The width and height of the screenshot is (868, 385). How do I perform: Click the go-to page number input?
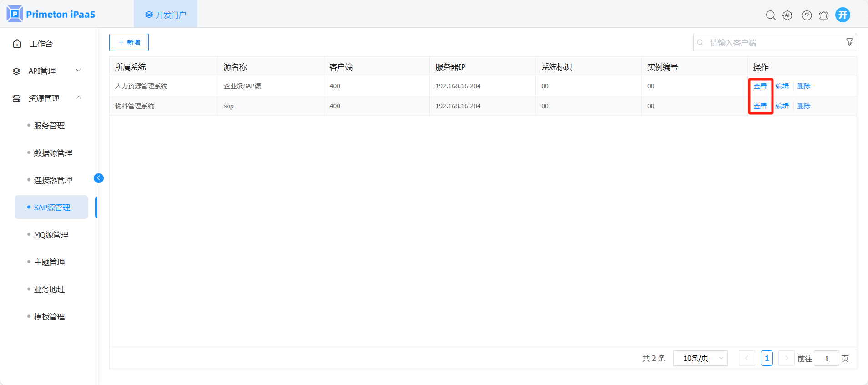(826, 359)
